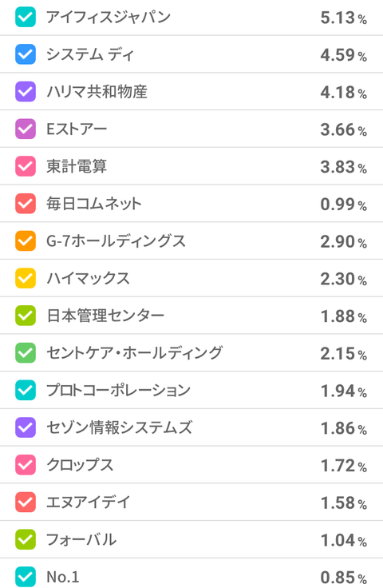
Task: Uncheck プロトコーポレーション teal checkbox
Action: click(x=26, y=390)
